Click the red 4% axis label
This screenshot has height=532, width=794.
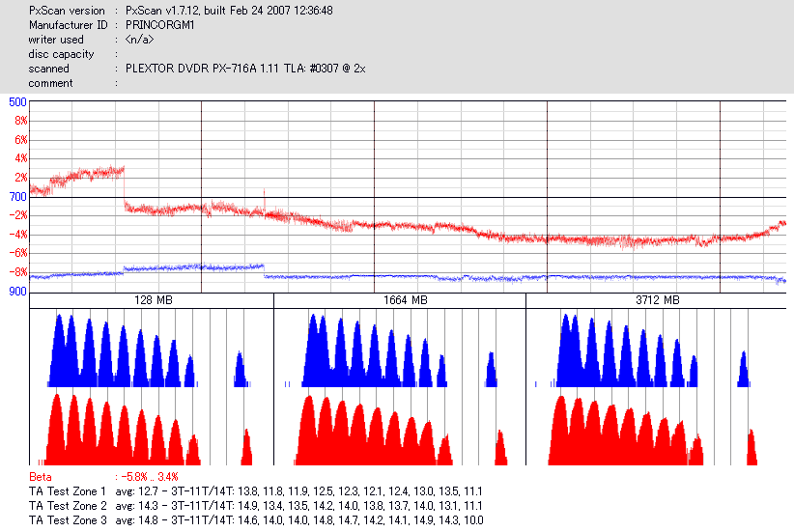coord(20,158)
